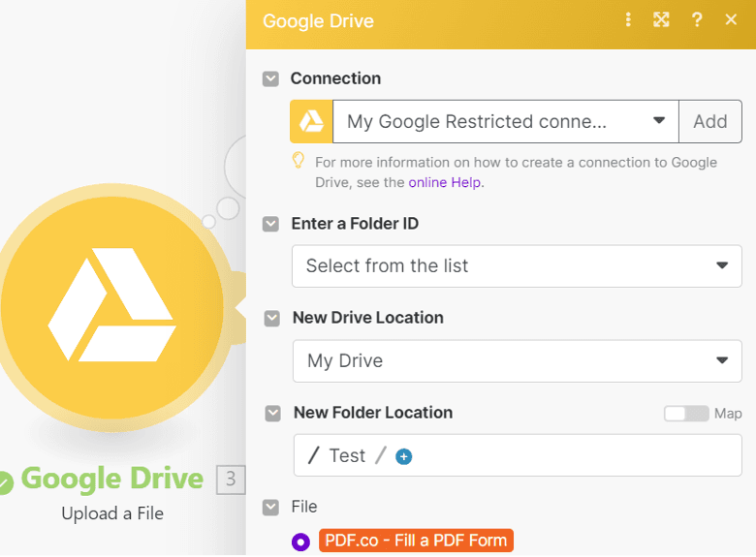
Task: Collapse the New Folder Location section
Action: tap(273, 414)
